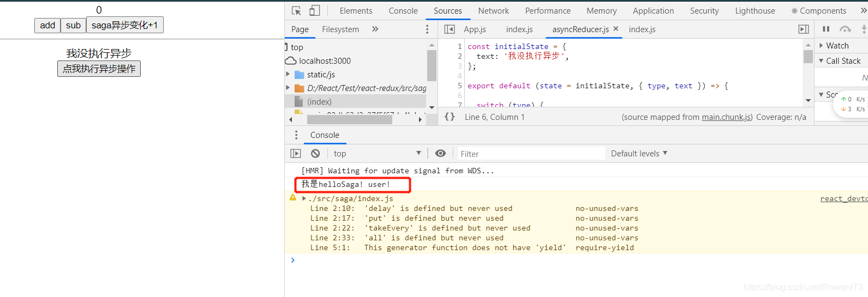Select the Filesystem navigator tab
The height and width of the screenshot is (297, 868).
coord(340,29)
